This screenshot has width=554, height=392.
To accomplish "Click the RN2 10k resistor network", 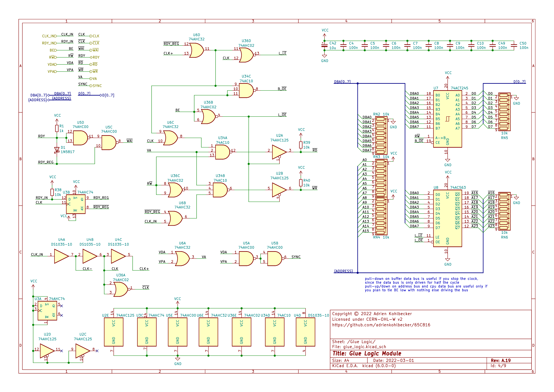I will coord(382,135).
